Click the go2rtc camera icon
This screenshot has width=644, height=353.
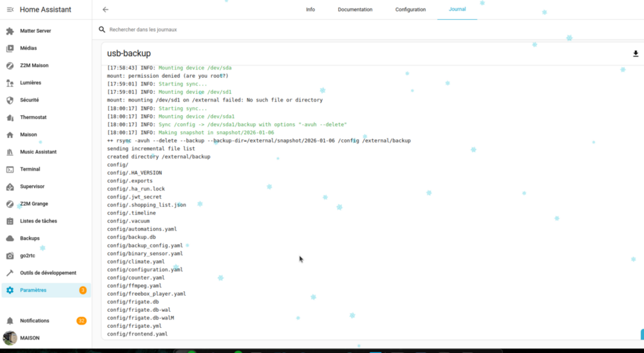(10, 255)
